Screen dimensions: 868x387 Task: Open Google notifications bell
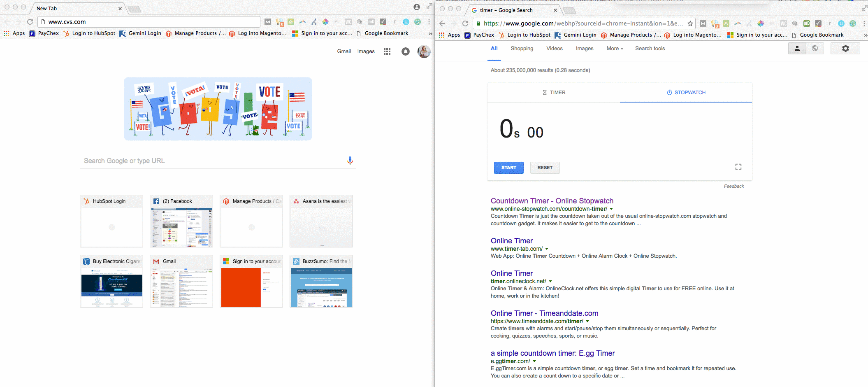pos(406,51)
